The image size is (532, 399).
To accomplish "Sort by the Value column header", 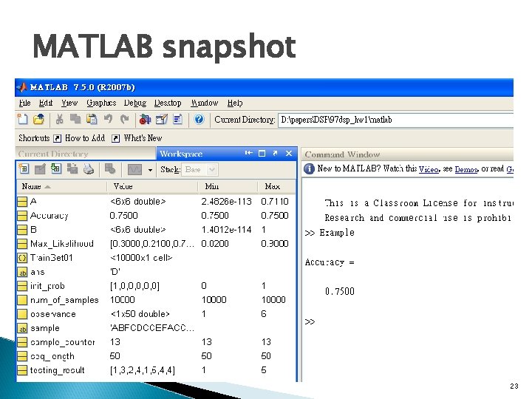I will coord(152,186).
